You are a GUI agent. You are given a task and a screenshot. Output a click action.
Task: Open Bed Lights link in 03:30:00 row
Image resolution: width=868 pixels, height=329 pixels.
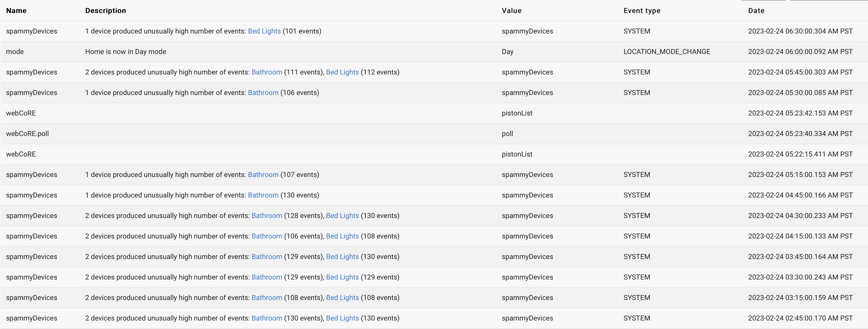pos(342,277)
